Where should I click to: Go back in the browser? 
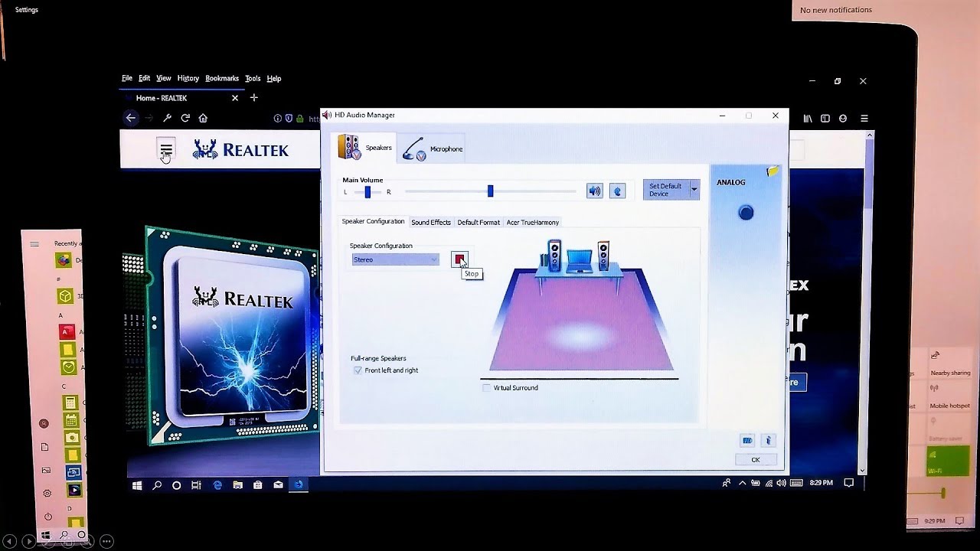pyautogui.click(x=131, y=118)
